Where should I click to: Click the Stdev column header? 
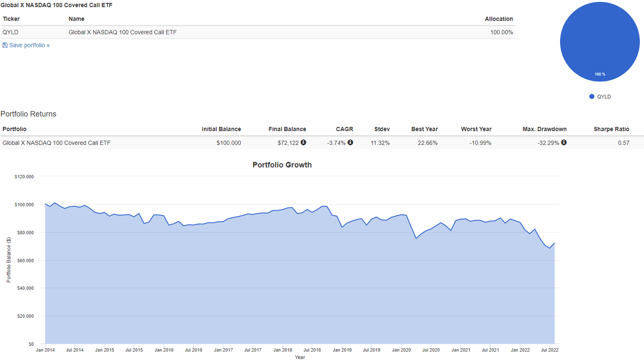(382, 129)
